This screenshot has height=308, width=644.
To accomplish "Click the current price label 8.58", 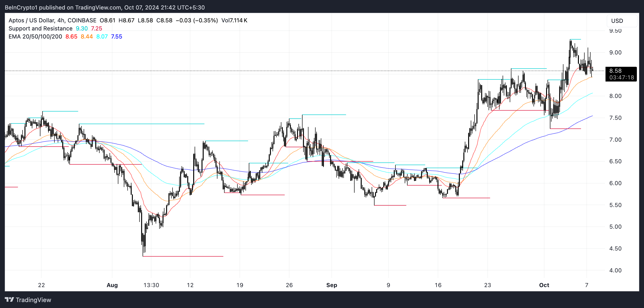I will (615, 71).
